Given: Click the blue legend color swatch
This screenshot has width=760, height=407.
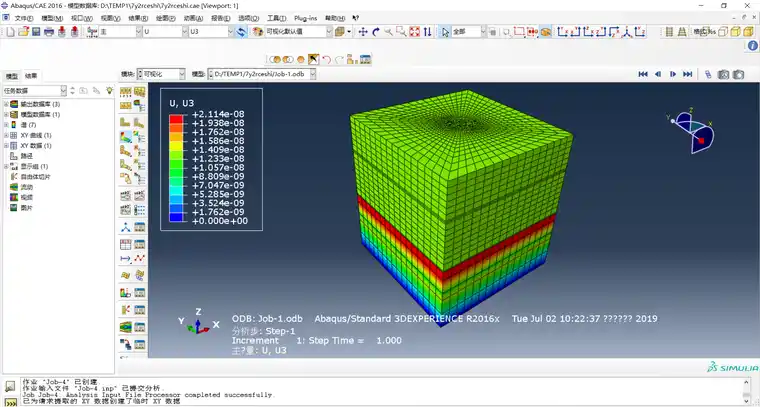Looking at the screenshot, I should click(x=176, y=217).
